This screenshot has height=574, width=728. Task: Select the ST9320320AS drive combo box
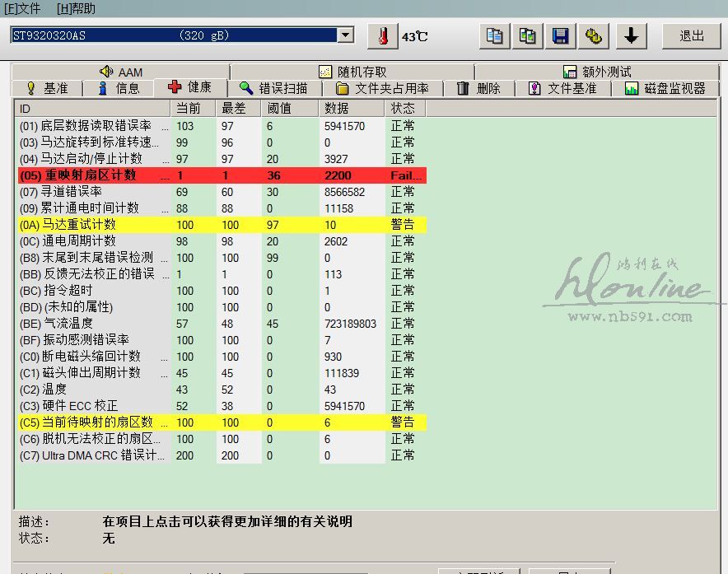click(x=174, y=35)
